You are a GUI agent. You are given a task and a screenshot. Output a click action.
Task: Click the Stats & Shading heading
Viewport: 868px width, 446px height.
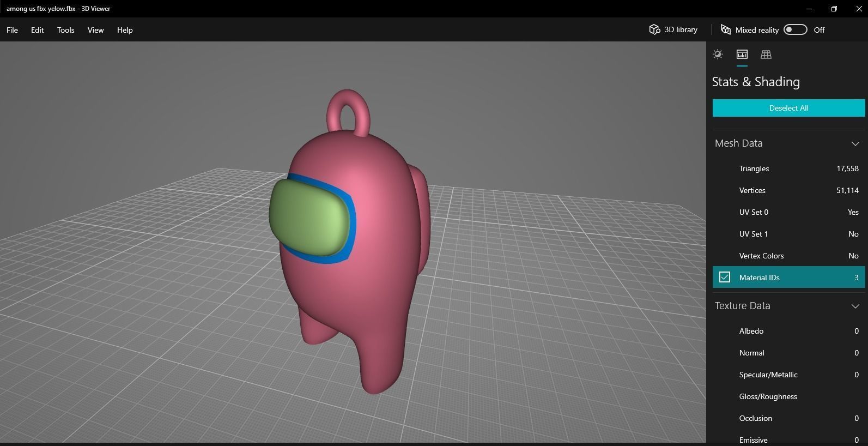coord(756,82)
